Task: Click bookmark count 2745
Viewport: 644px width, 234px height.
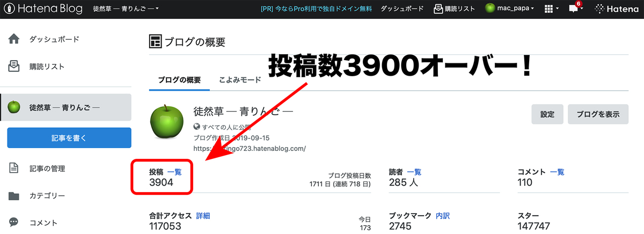Action: click(401, 226)
